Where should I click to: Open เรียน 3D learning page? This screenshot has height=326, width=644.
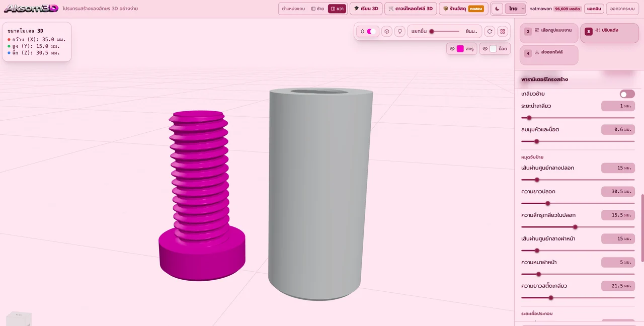point(366,9)
